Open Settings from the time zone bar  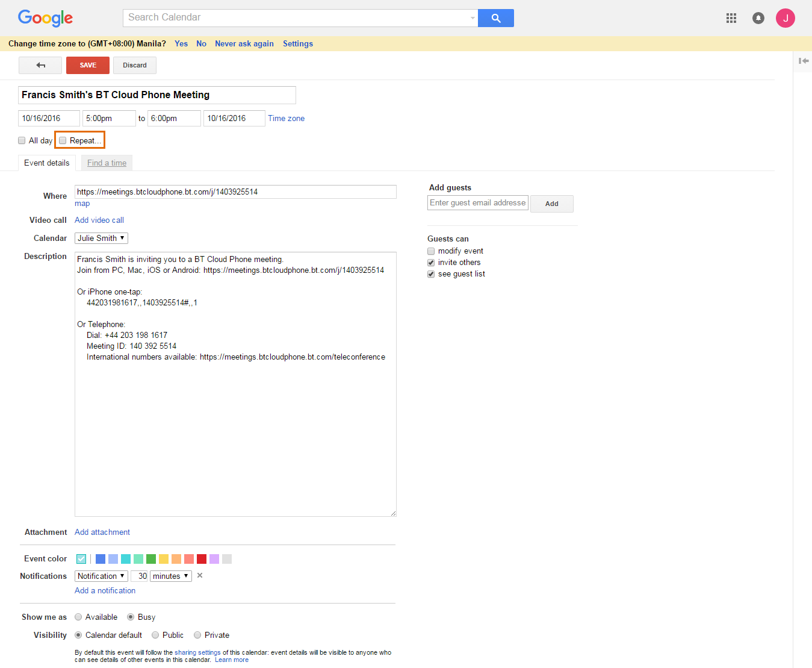(298, 43)
